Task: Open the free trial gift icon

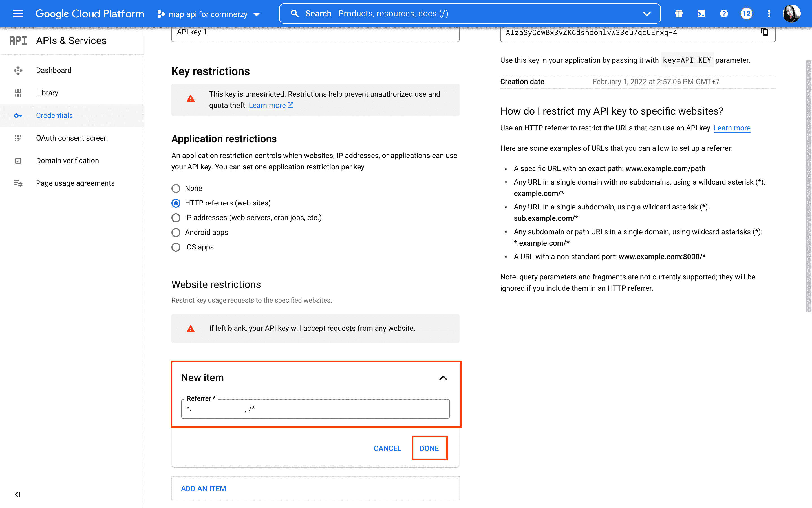Action: [x=679, y=14]
